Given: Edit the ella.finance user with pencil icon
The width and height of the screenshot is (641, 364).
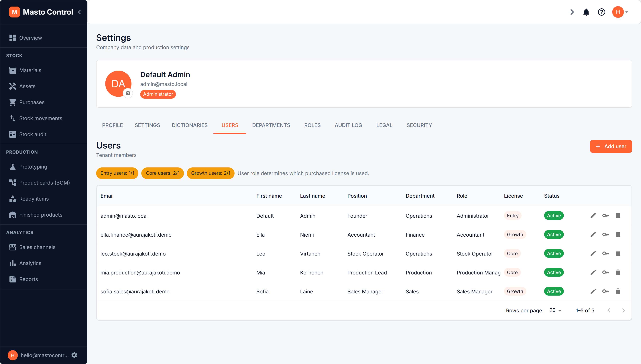Looking at the screenshot, I should pyautogui.click(x=593, y=234).
